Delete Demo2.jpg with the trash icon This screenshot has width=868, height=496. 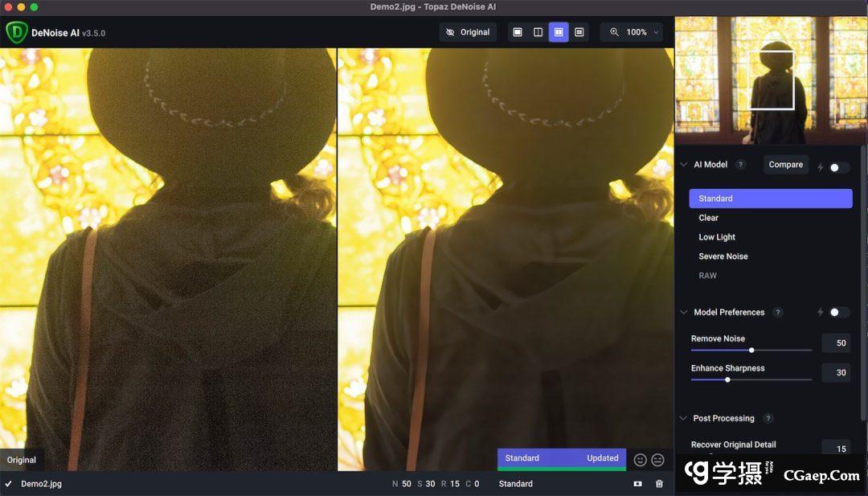pos(659,484)
